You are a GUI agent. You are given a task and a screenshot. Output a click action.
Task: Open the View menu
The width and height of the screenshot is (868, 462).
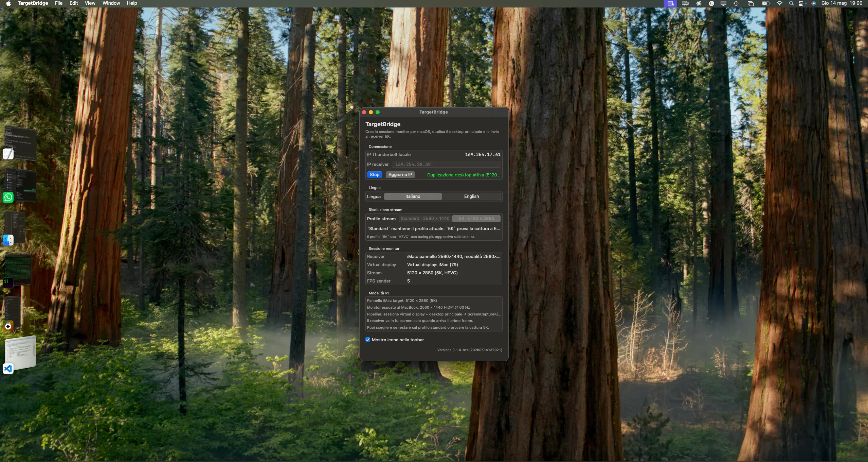(90, 3)
